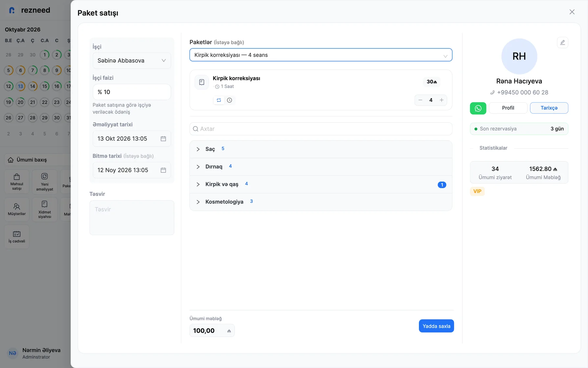
Task: Open WhatsApp chat with Rəna Hacıyeva
Action: [x=478, y=108]
